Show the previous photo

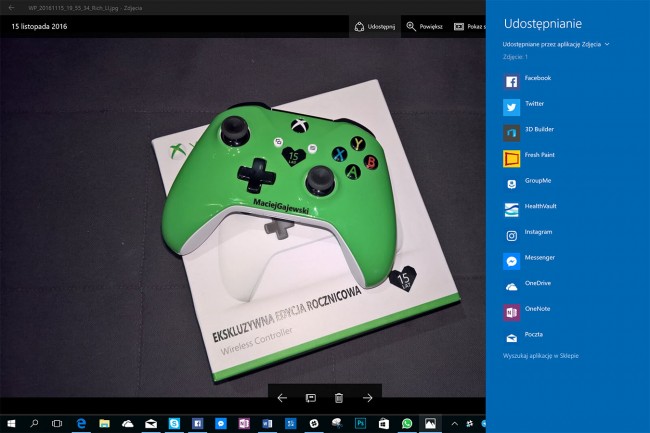(x=282, y=398)
